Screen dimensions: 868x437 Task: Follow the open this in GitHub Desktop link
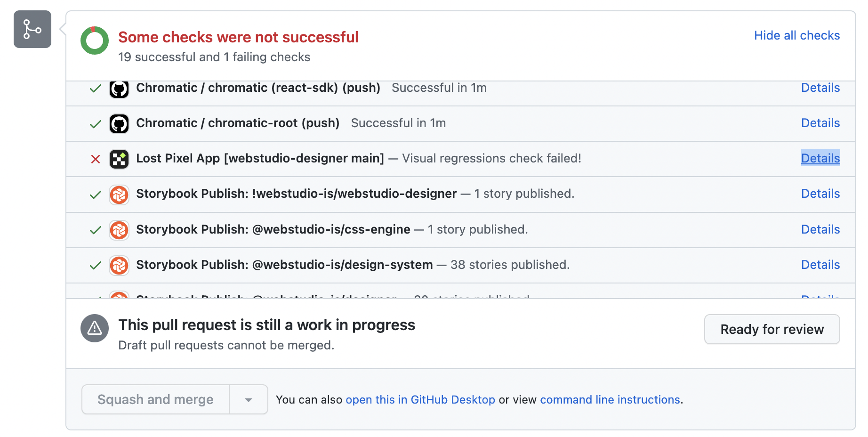[x=420, y=400]
